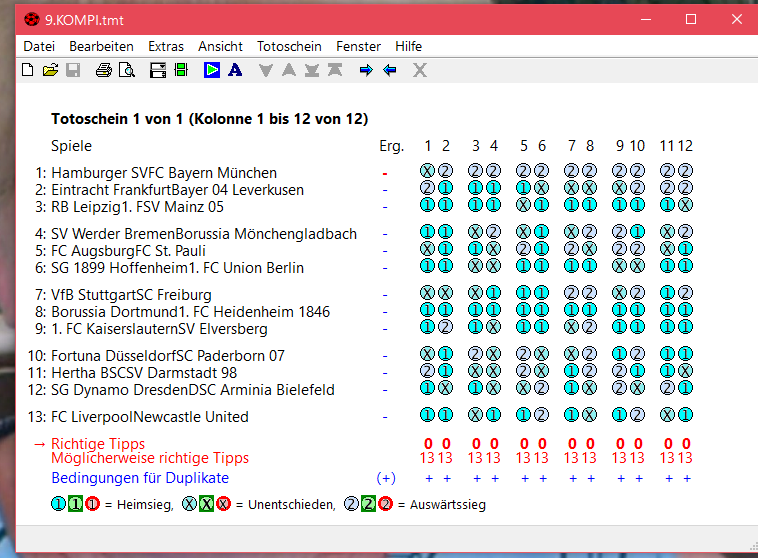
Task: Click the blue play arrow toolbar icon
Action: coord(212,70)
